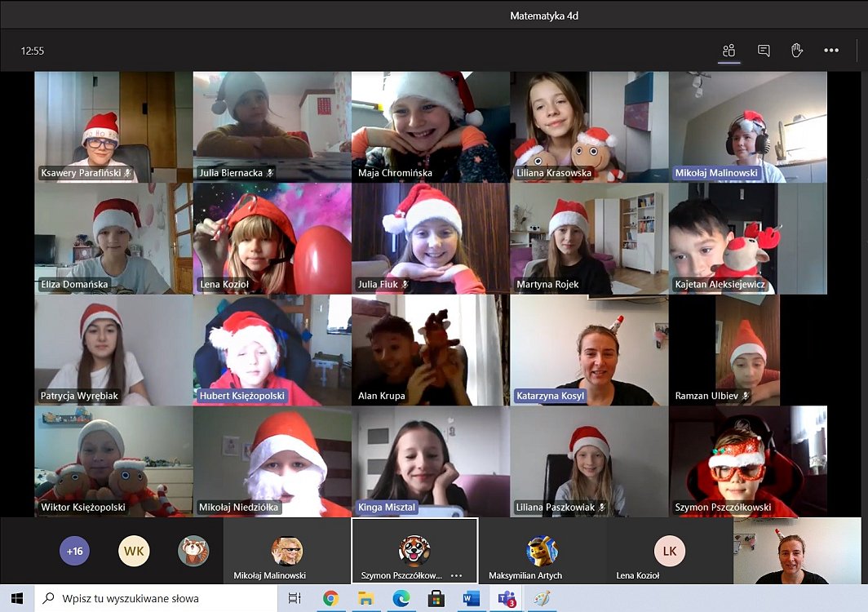Image resolution: width=868 pixels, height=612 pixels.
Task: Select Lena Kozioł's LK avatar tile
Action: (x=669, y=551)
